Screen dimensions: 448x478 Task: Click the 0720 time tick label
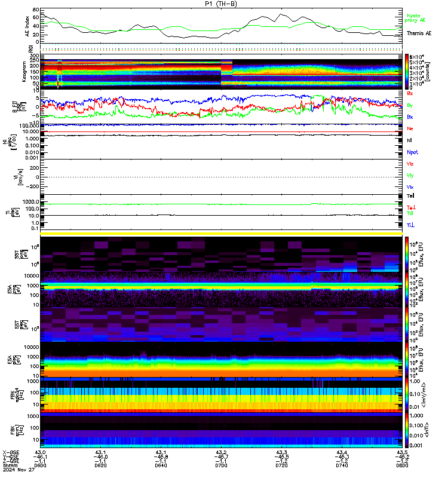(x=281, y=465)
